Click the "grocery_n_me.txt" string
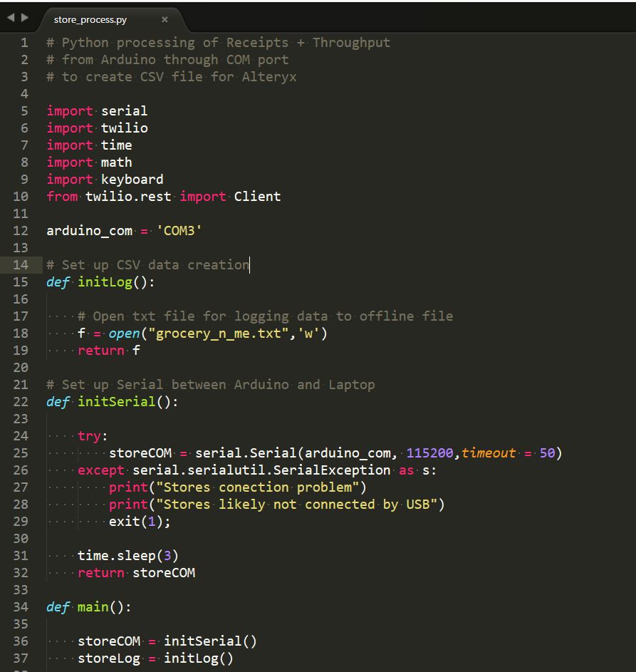This screenshot has width=636, height=672. point(218,334)
